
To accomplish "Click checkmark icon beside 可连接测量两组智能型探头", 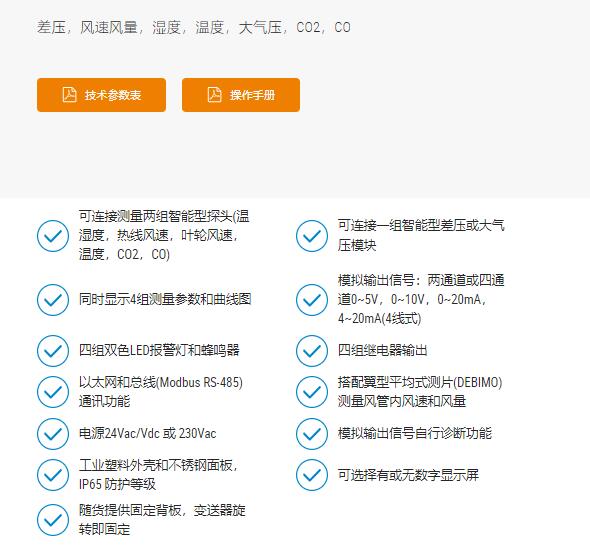I will point(53,236).
